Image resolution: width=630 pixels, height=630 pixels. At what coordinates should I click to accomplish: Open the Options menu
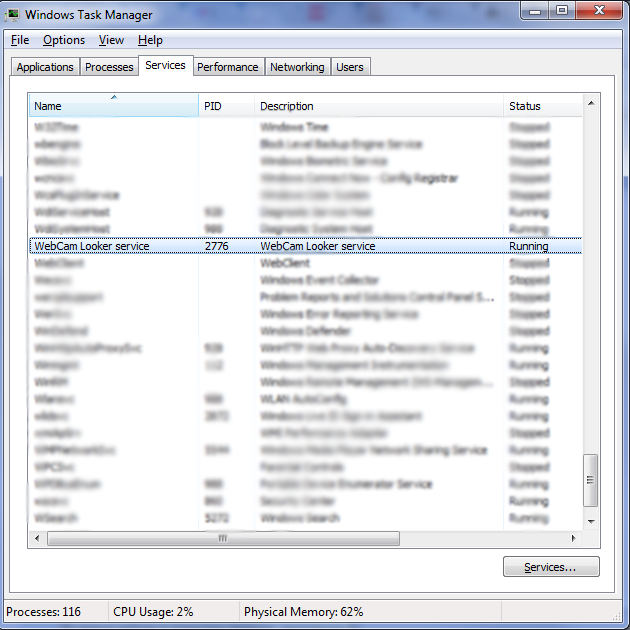pos(64,40)
